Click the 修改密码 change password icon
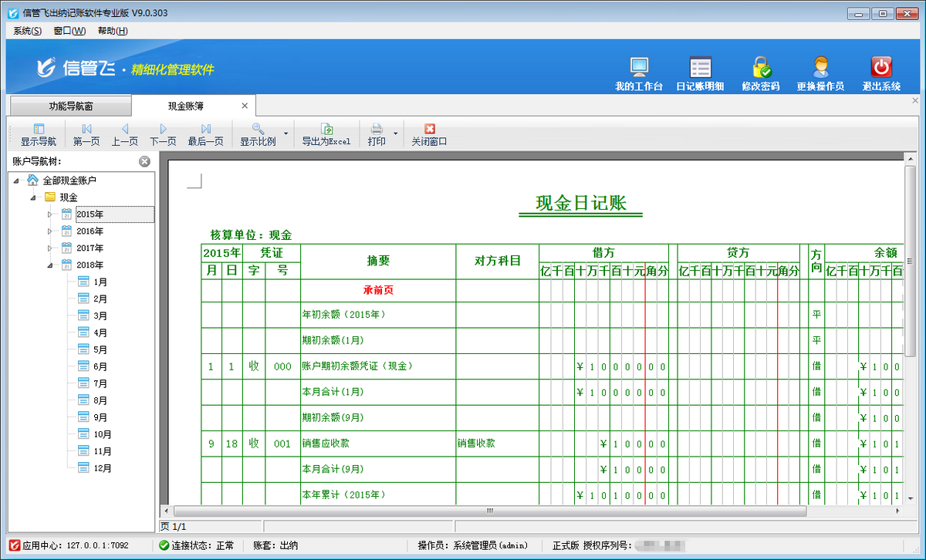 tap(759, 73)
